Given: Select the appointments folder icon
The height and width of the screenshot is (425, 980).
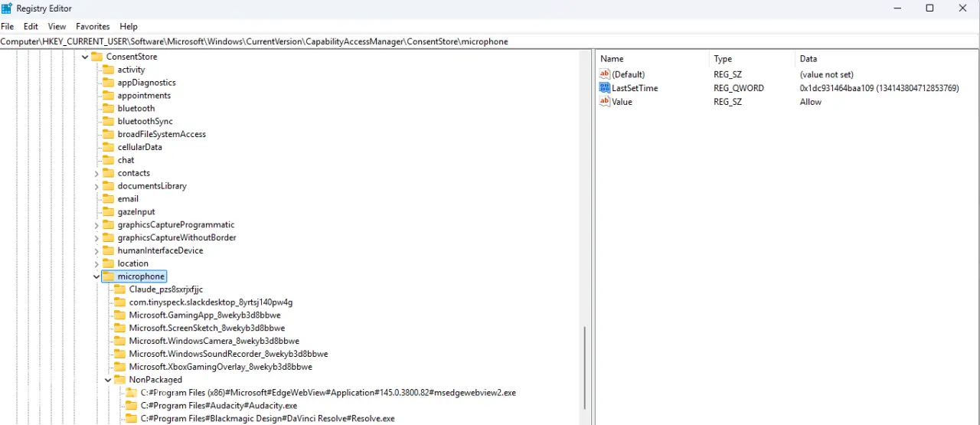Looking at the screenshot, I should [x=108, y=96].
